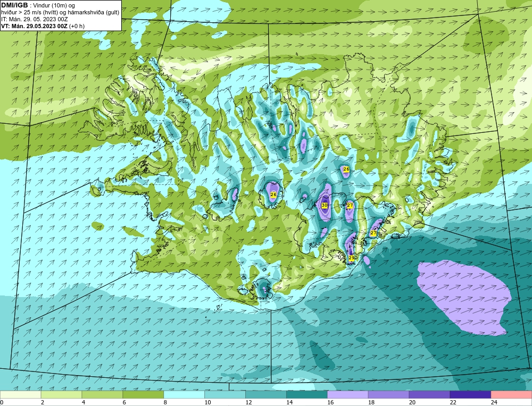
Task: Click the DMI/IGB title text
Action: [14, 5]
